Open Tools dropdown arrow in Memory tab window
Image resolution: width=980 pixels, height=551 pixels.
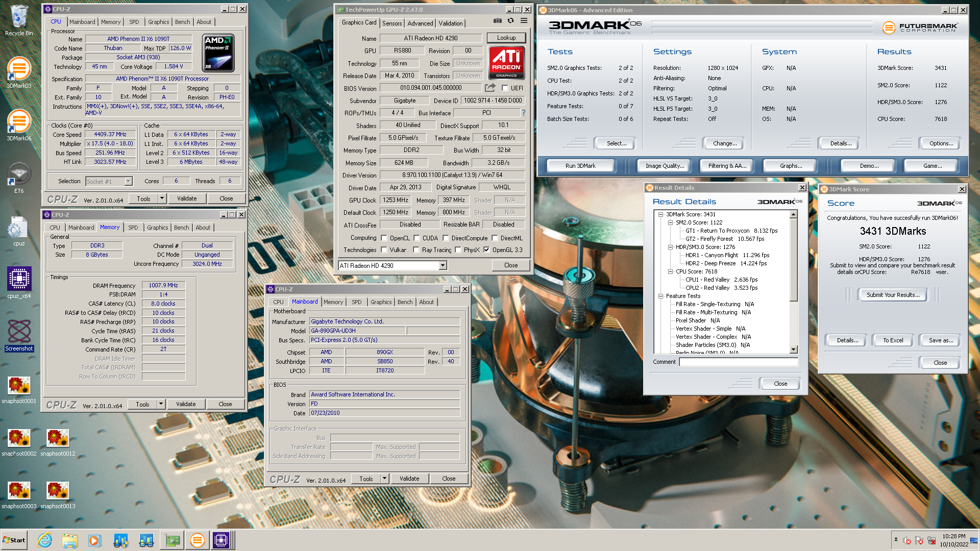point(161,404)
